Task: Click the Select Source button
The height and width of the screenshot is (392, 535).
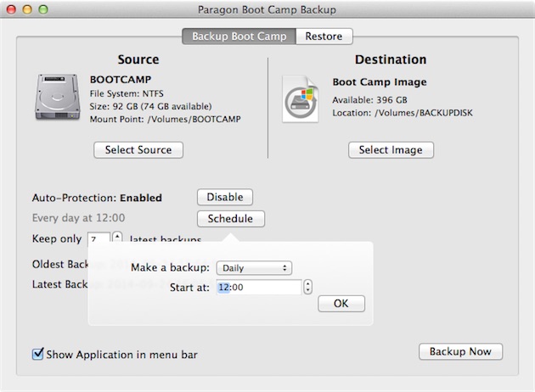Action: (138, 150)
